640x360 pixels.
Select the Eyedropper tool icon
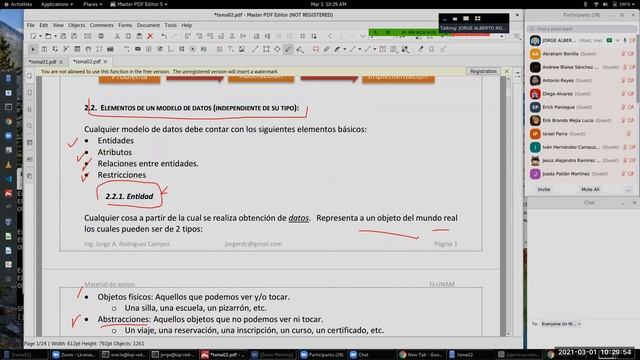(420, 49)
